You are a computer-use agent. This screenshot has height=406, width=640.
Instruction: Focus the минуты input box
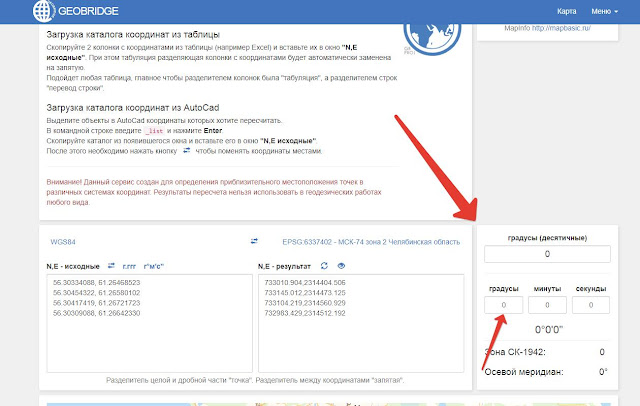pos(547,305)
